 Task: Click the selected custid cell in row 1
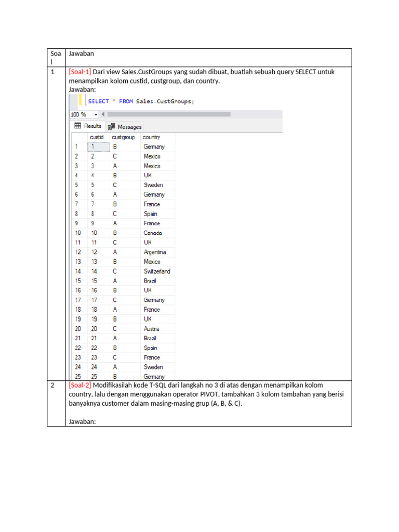(99, 147)
